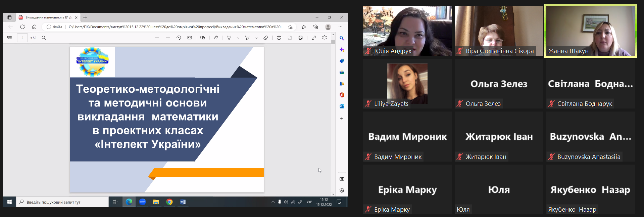Open sidebar customize settings gear

[x=342, y=190]
